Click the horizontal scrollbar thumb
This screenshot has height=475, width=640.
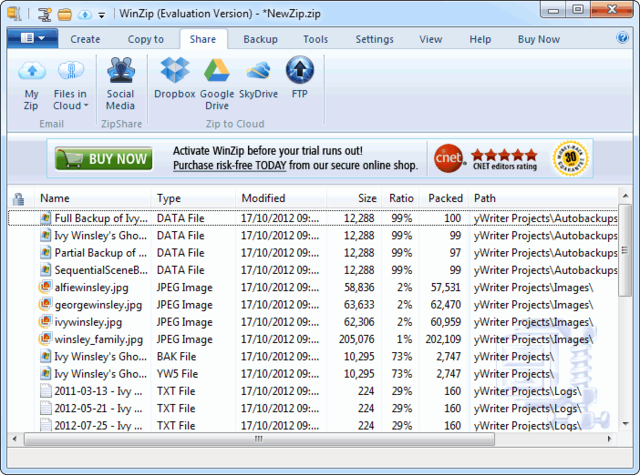coord(260,439)
